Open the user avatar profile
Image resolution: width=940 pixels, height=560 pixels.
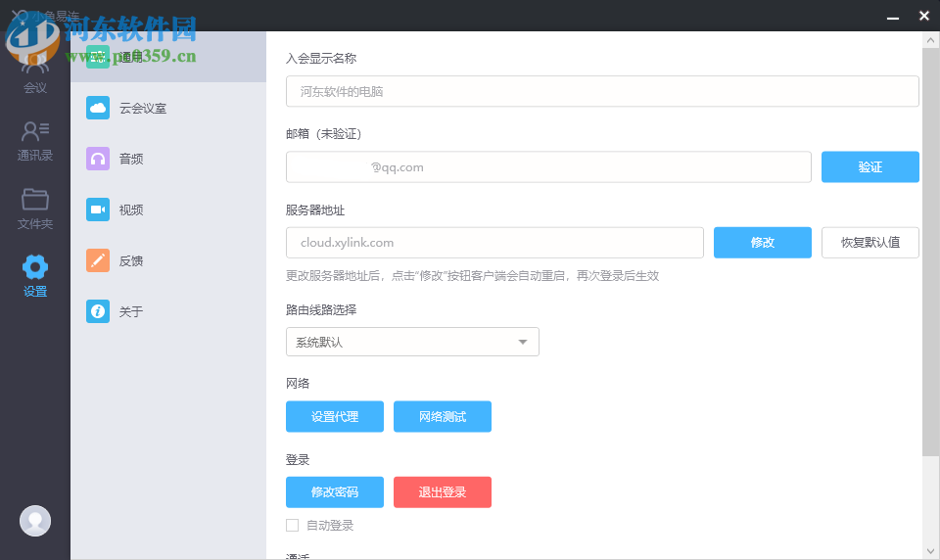point(35,521)
